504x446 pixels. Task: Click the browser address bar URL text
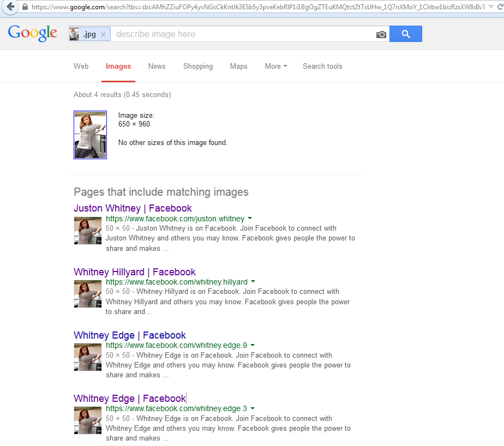click(x=258, y=7)
